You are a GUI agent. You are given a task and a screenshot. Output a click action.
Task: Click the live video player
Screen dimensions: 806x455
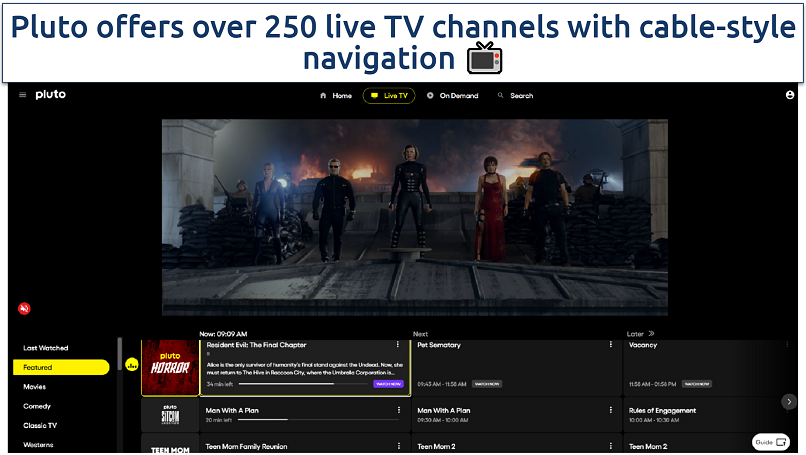pyautogui.click(x=415, y=217)
